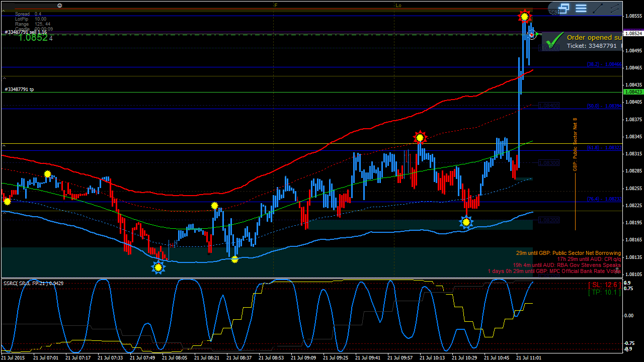Open the hamburger menu icon in top panel

pos(581,8)
